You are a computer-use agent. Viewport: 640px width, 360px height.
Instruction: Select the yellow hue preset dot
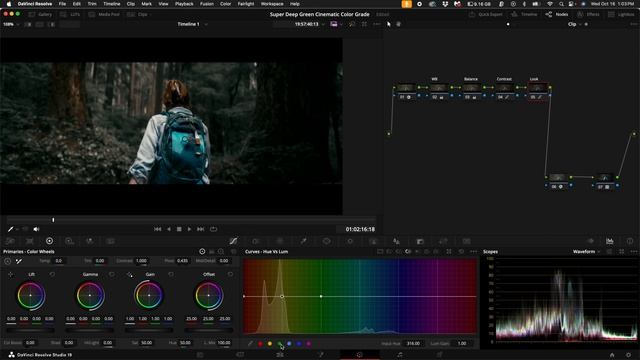[x=270, y=344]
